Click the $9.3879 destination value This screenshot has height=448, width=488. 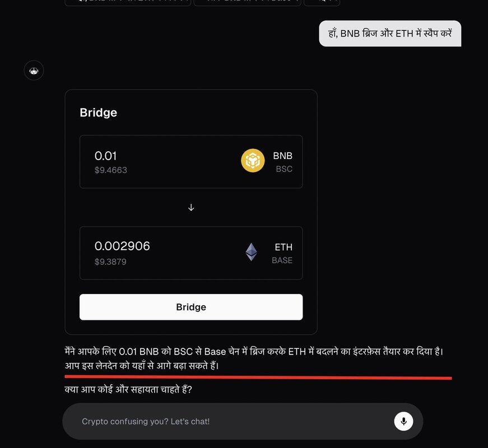point(110,262)
